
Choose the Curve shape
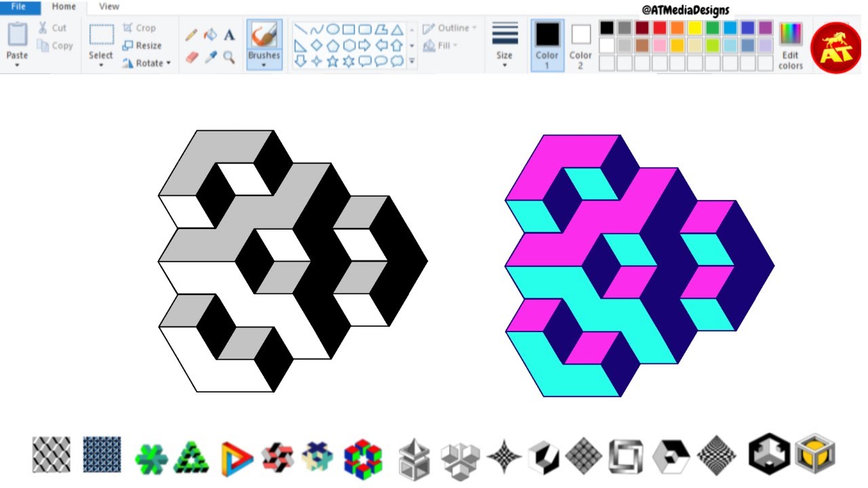pyautogui.click(x=317, y=30)
